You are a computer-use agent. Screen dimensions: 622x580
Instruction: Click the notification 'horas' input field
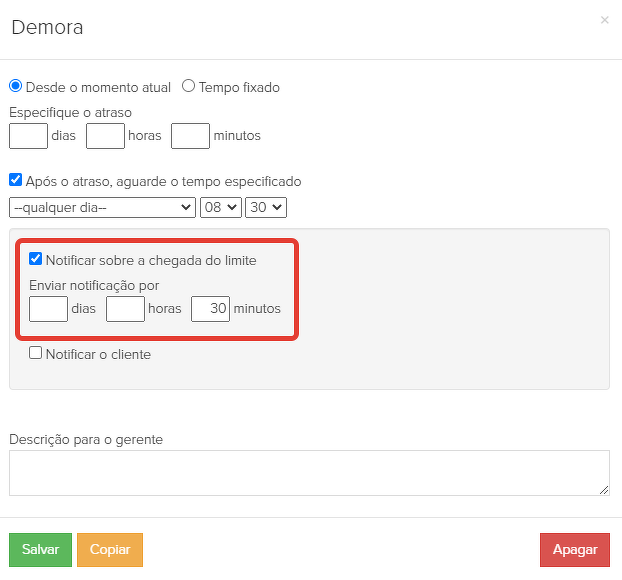[x=125, y=309]
